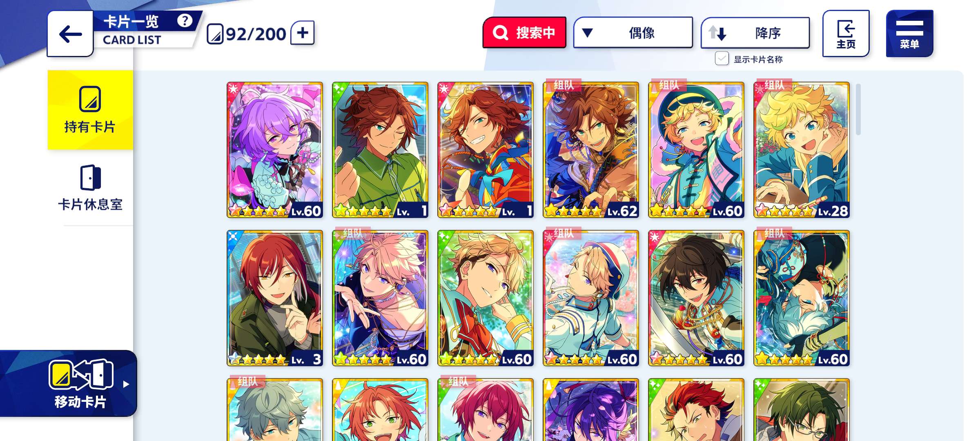The image size is (980, 441).
Task: Open the Lv.28 blond card marked 组队
Action: [x=802, y=150]
